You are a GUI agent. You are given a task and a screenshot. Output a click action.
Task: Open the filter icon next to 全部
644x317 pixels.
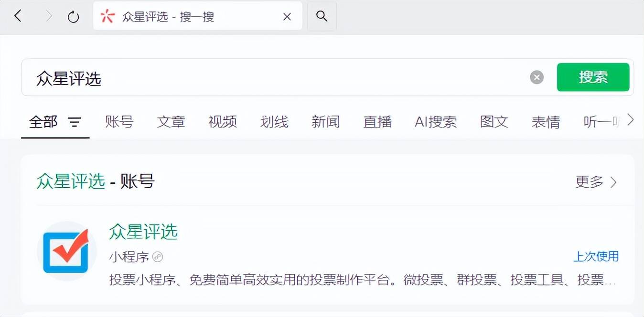point(75,122)
